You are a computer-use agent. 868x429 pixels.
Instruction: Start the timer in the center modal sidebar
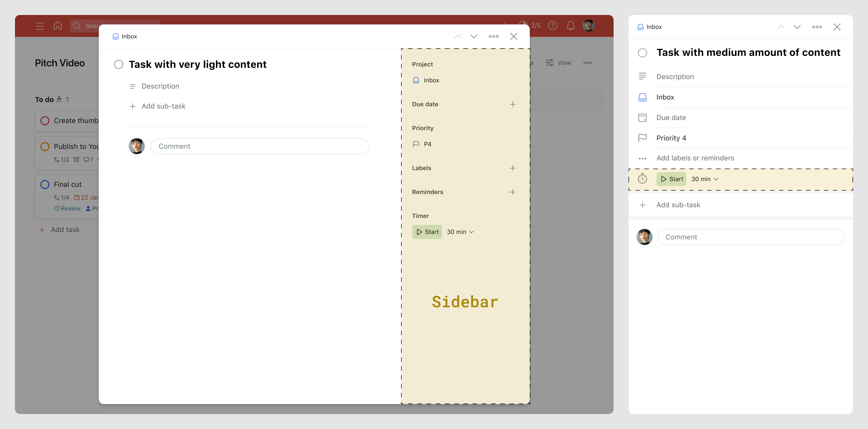pyautogui.click(x=427, y=232)
